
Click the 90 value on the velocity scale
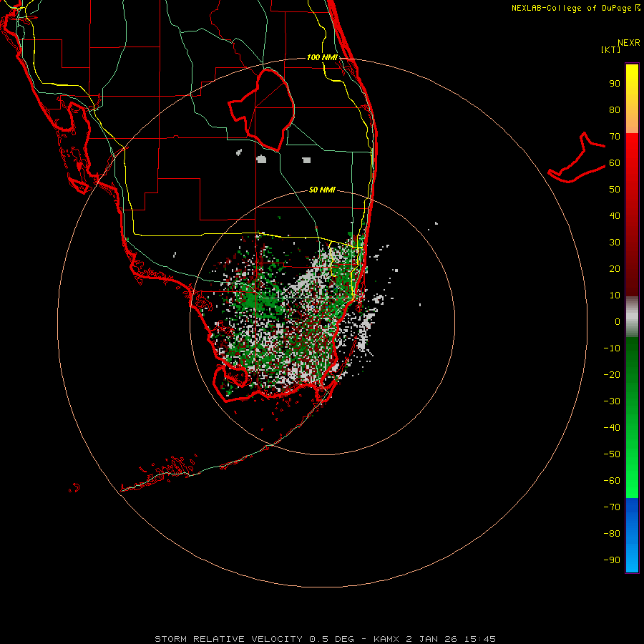click(x=615, y=84)
